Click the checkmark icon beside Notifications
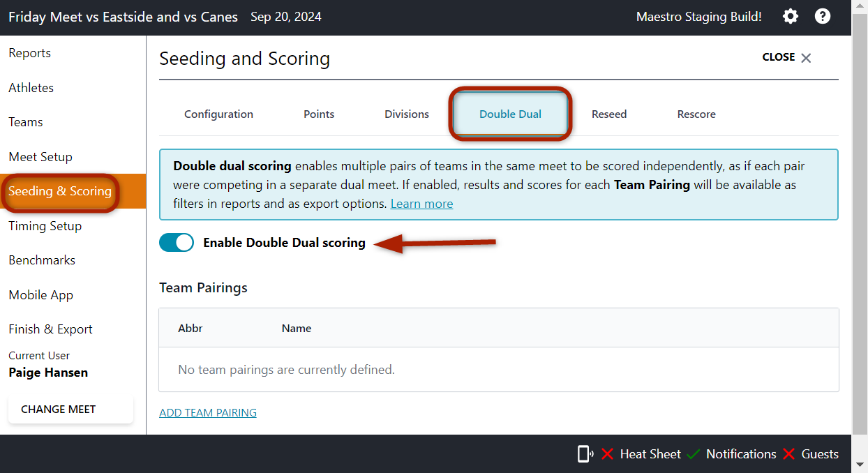This screenshot has height=473, width=868. pos(693,454)
